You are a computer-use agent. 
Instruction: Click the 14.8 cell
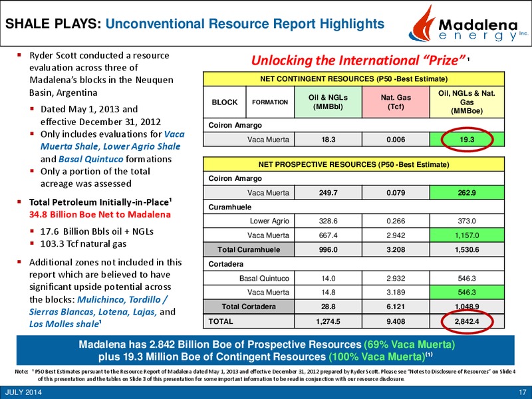328,292
